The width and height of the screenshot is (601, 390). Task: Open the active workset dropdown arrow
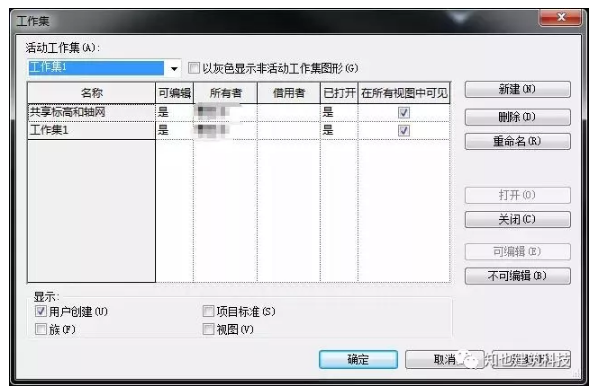174,69
